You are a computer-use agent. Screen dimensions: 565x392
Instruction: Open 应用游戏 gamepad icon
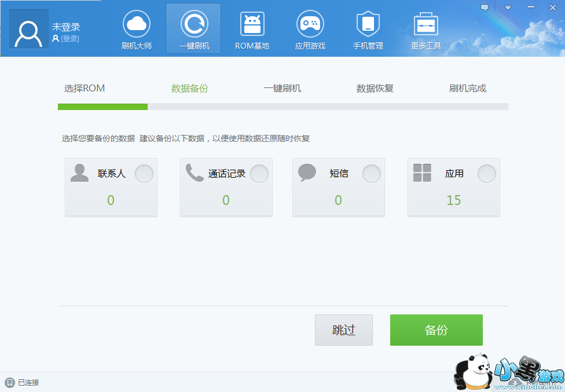click(310, 24)
